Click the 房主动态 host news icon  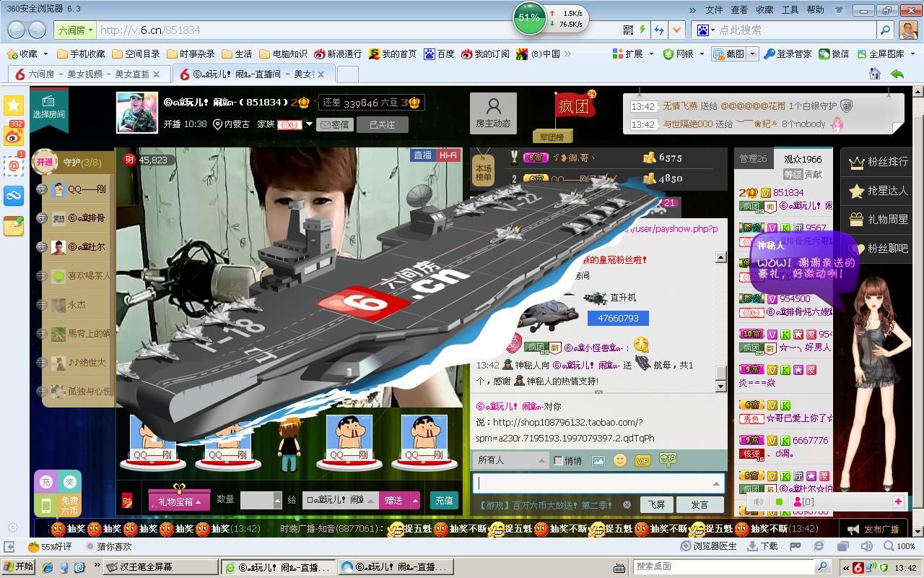click(x=493, y=113)
